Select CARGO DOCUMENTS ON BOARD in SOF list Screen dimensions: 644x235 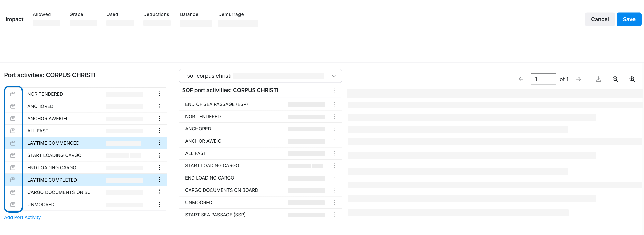click(222, 190)
